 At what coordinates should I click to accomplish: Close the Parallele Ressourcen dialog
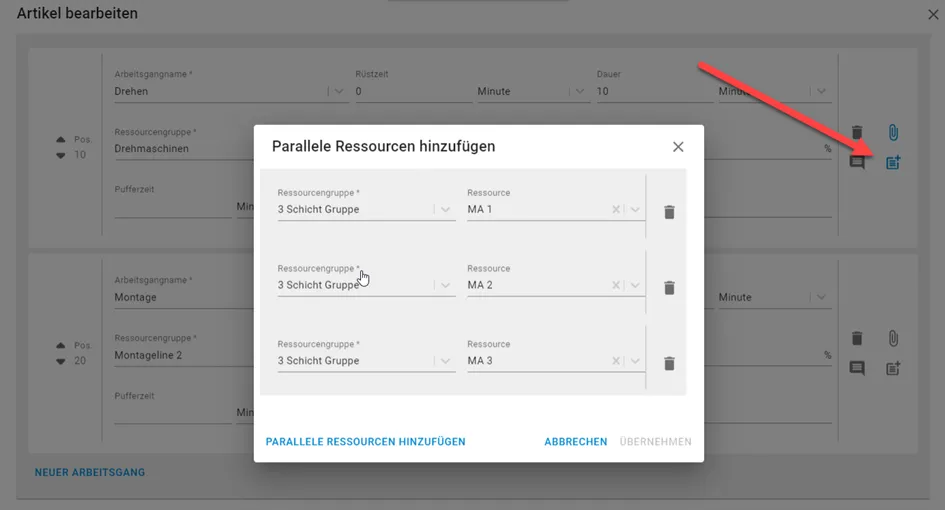[x=678, y=146]
